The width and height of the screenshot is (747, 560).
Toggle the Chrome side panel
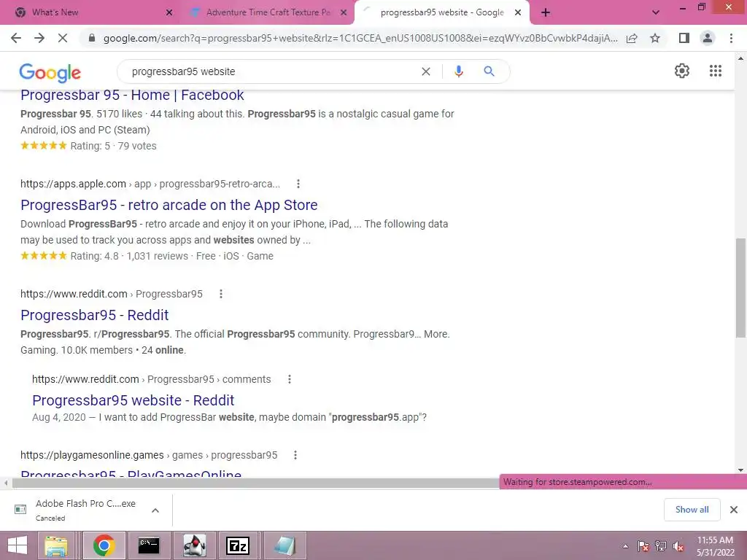pos(684,38)
